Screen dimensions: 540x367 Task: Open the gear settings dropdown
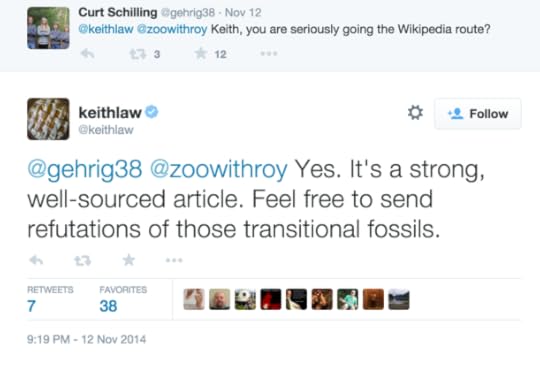coord(415,113)
